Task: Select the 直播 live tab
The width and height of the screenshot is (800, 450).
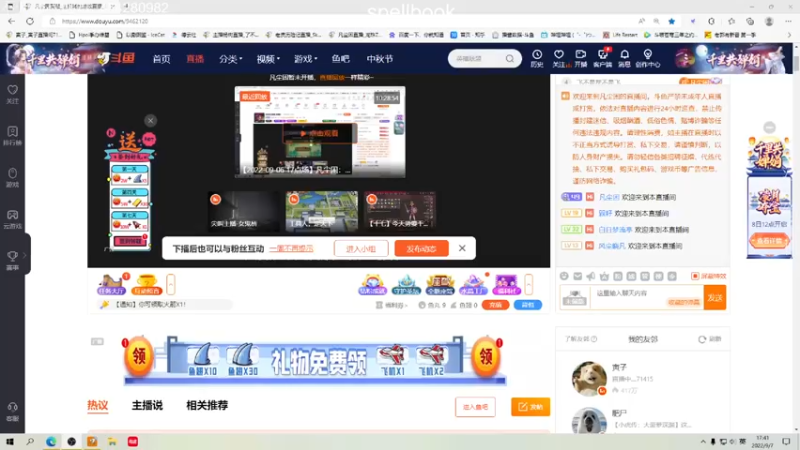Action: (195, 59)
